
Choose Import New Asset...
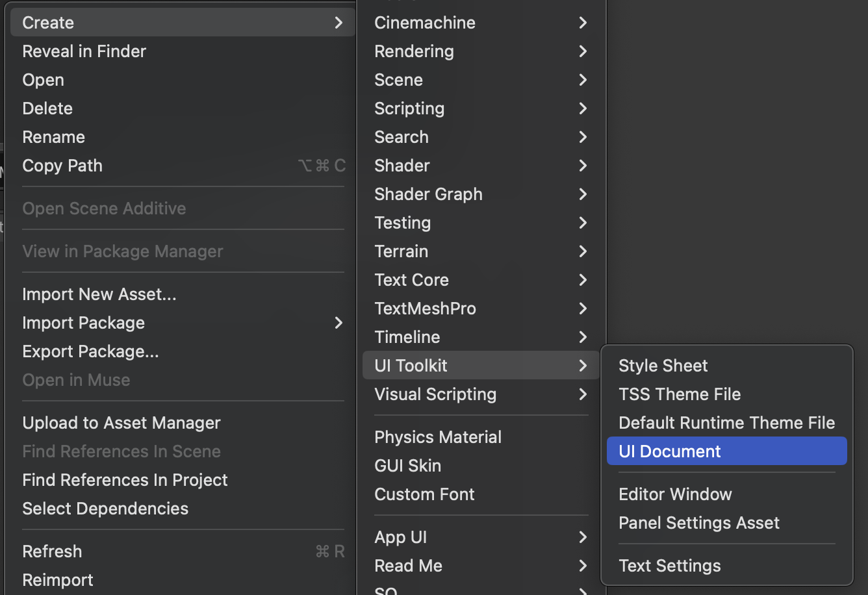(x=99, y=294)
